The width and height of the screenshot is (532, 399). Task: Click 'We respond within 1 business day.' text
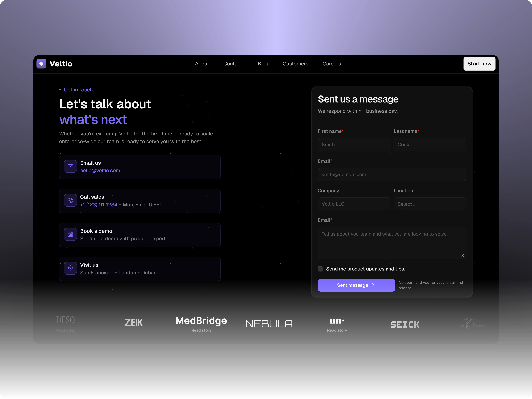pos(358,111)
